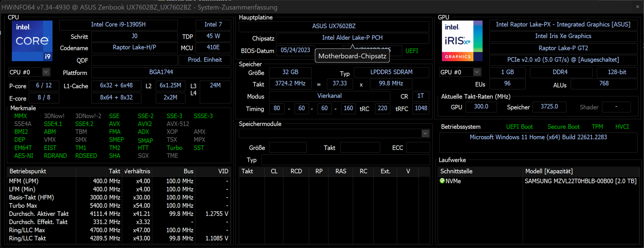Click the TPM status label
644x248 pixels.
[597, 127]
